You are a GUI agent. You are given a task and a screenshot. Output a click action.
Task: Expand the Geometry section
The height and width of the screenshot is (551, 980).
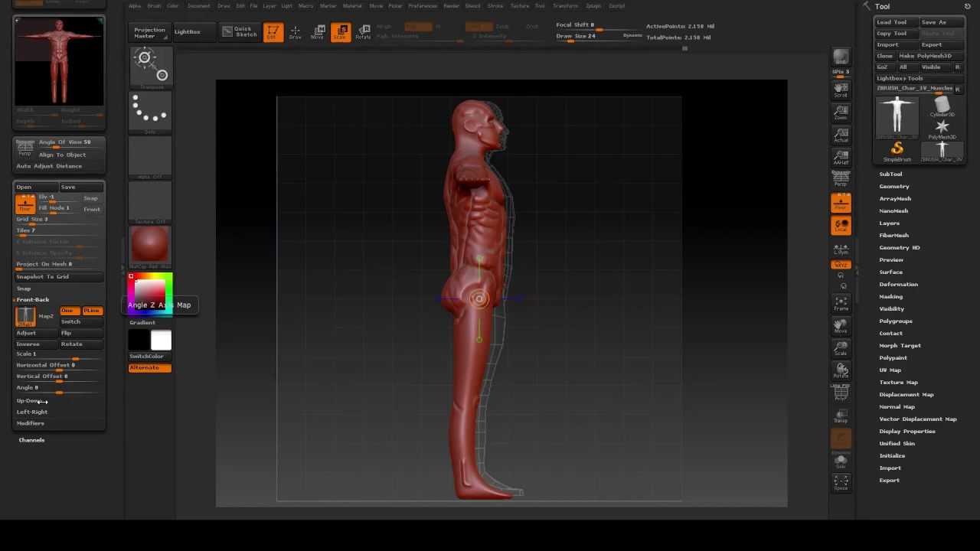894,186
